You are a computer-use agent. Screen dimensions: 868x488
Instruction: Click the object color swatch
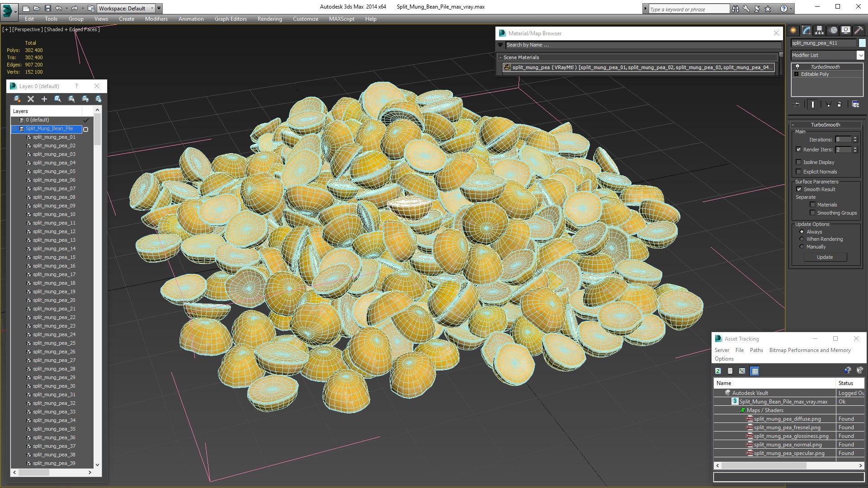point(862,43)
